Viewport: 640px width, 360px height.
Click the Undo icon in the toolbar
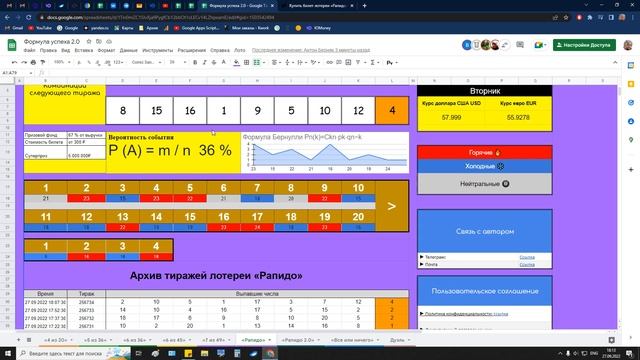15,62
